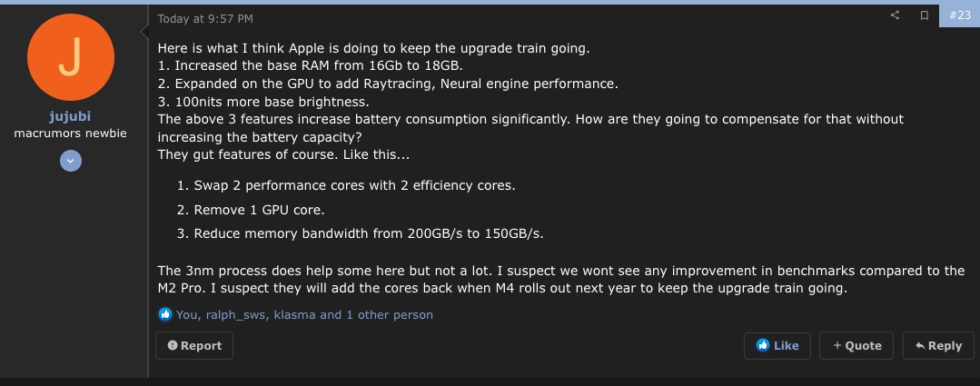Click the share icon on the post
This screenshot has width=980, height=386.
895,15
